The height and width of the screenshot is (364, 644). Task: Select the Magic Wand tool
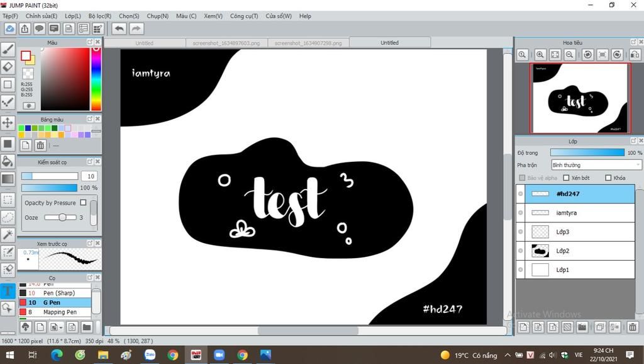[8, 235]
